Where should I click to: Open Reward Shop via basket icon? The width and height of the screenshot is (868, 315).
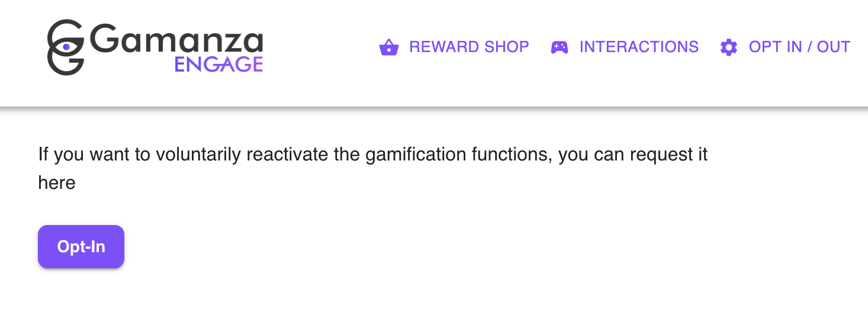(x=388, y=47)
